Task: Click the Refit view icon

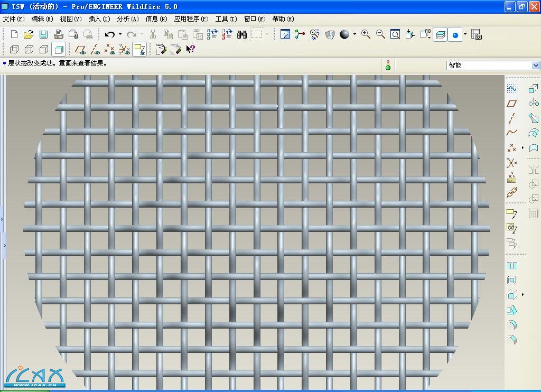Action: [395, 34]
